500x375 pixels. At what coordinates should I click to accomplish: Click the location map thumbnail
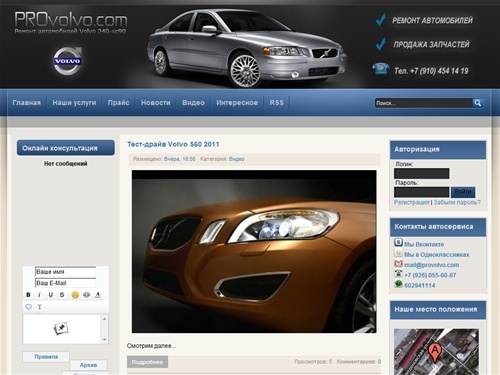pos(437,352)
